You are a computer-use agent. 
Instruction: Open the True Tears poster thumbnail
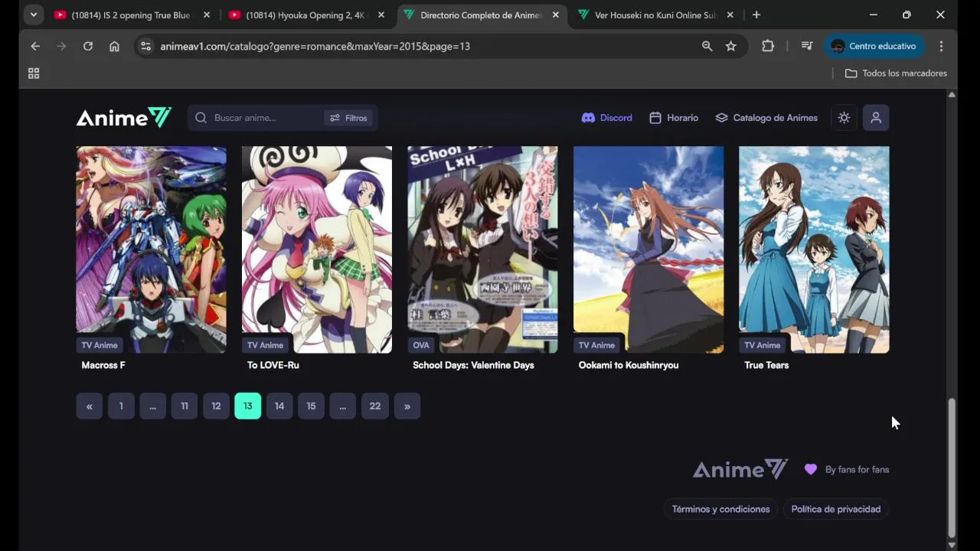(814, 249)
